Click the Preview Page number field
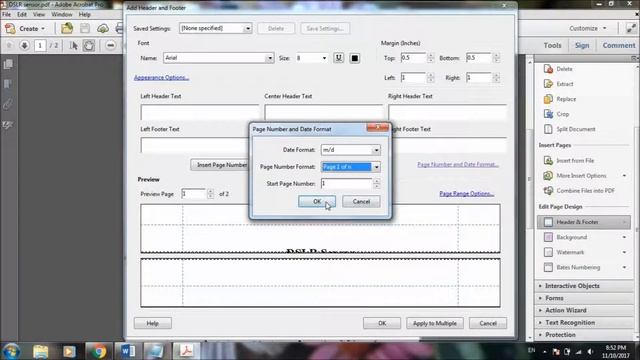The image size is (640, 360). pyautogui.click(x=193, y=194)
